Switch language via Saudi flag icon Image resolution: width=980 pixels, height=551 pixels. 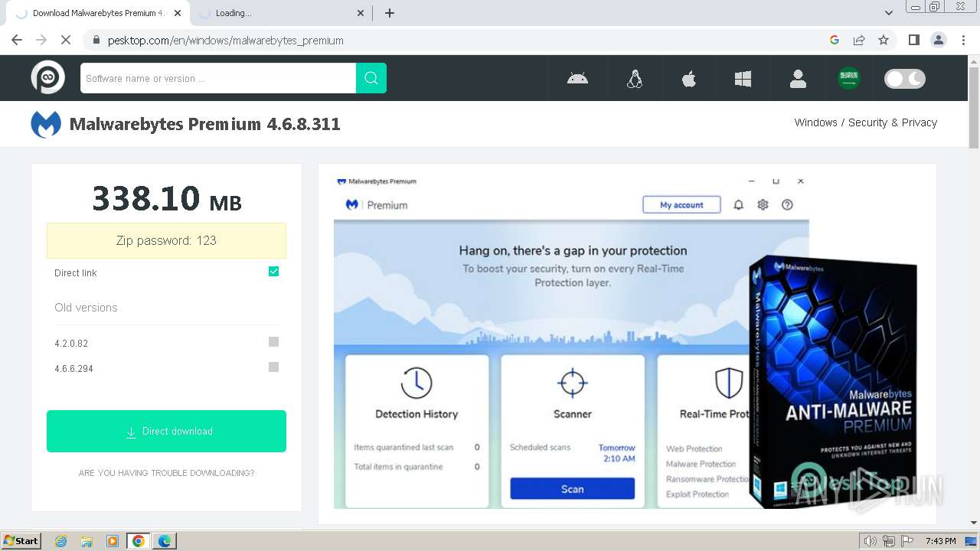tap(848, 78)
